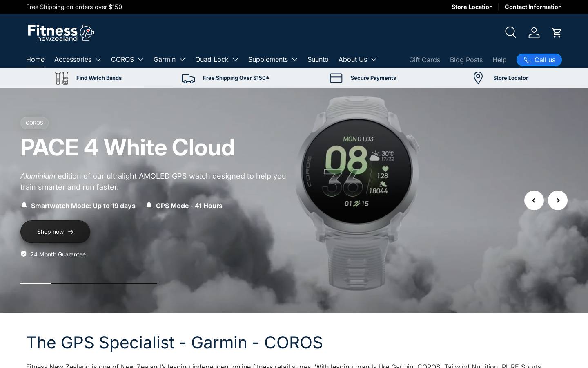Click Store Locator text link
The width and height of the screenshot is (588, 368).
click(x=510, y=78)
